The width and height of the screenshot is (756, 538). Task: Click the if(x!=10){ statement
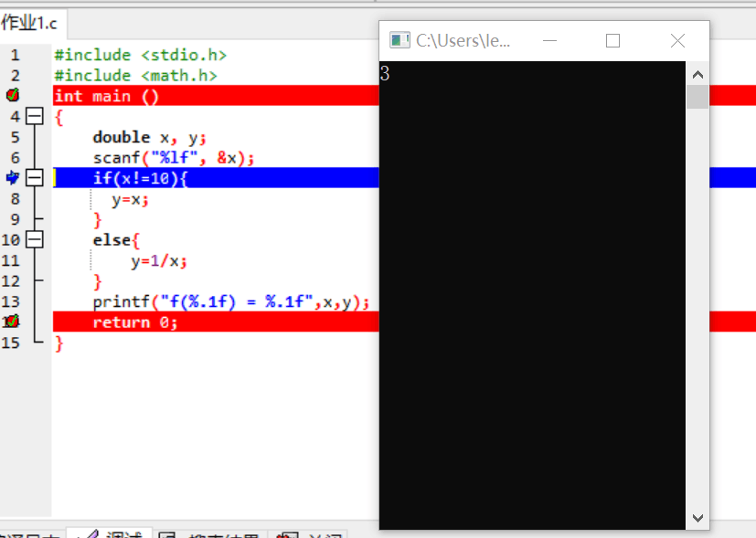point(140,179)
